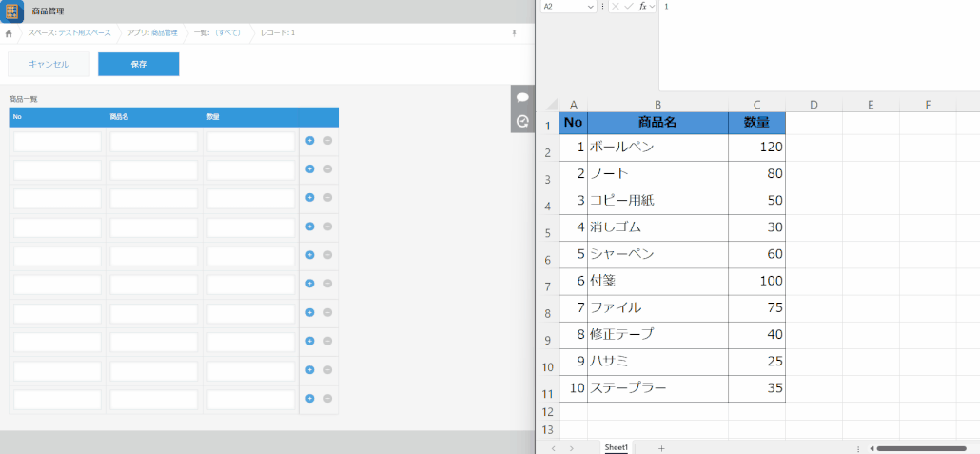Click the pin icon at breadcrumb right

click(514, 33)
